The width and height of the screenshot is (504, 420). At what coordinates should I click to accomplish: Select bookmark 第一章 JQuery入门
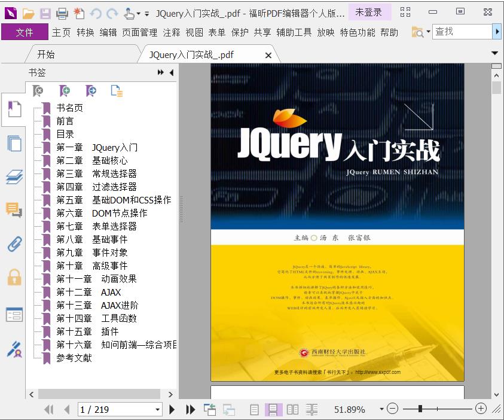tap(97, 147)
